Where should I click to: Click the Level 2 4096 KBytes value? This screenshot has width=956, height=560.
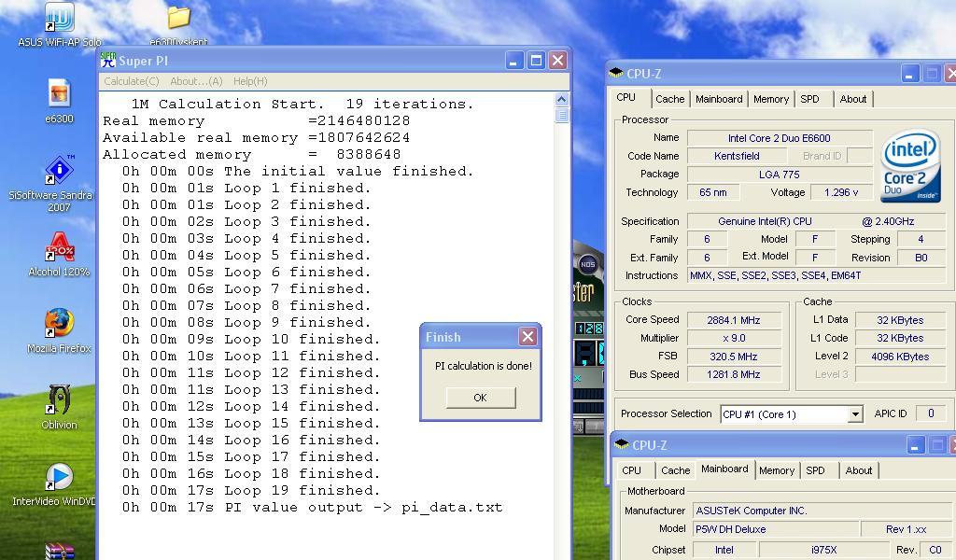901,357
